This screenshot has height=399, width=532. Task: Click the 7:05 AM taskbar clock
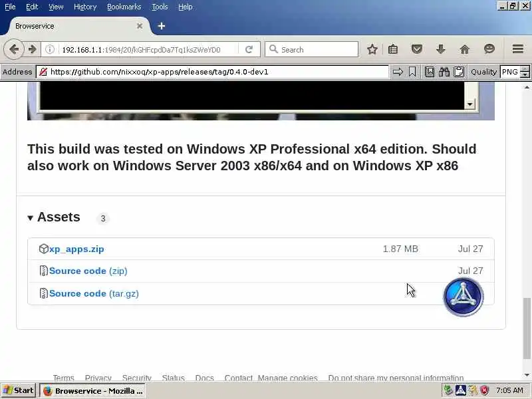coord(509,390)
